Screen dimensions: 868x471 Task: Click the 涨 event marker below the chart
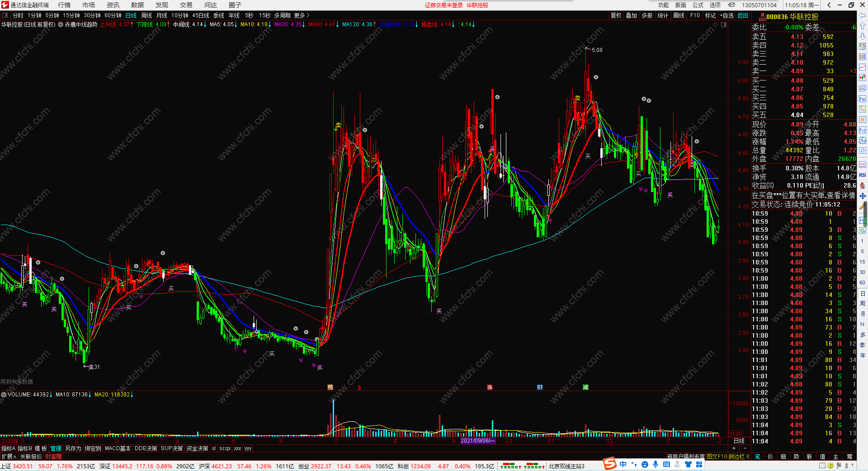tap(490, 387)
